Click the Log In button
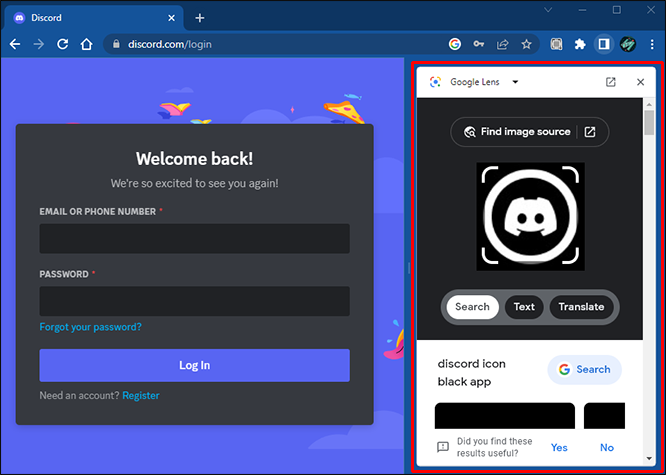This screenshot has width=666, height=475. pyautogui.click(x=195, y=365)
